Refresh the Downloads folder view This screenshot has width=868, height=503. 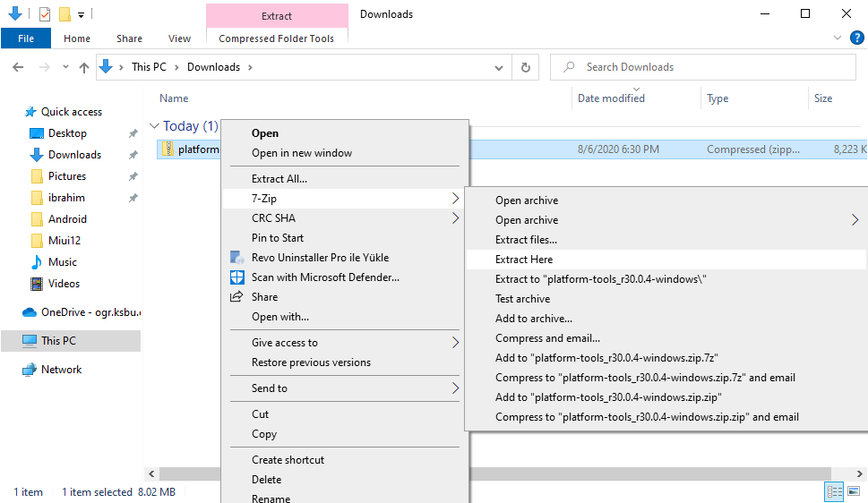[x=525, y=67]
